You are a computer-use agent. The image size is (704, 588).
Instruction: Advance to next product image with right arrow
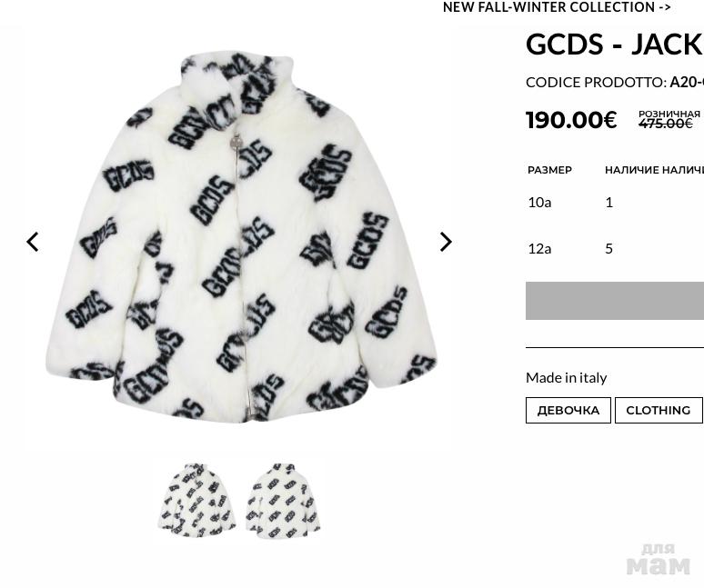tap(446, 242)
